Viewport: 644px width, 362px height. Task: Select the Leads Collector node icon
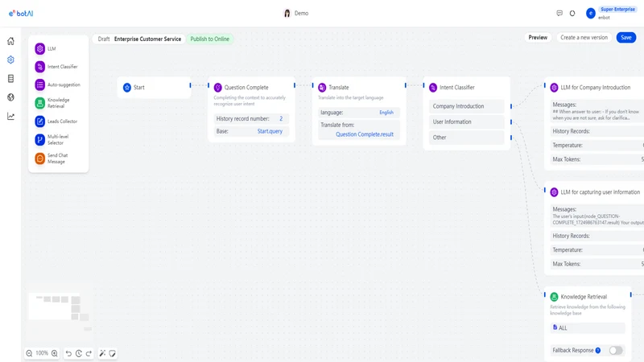[x=39, y=121]
